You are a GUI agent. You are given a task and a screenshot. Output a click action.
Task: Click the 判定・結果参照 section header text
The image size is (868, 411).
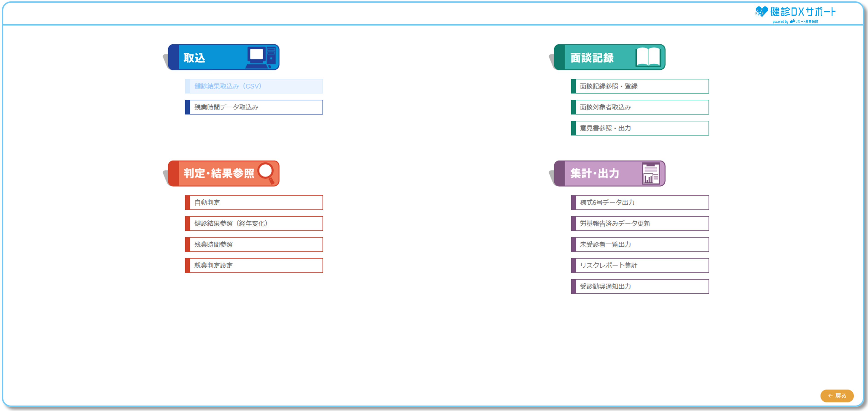[219, 173]
